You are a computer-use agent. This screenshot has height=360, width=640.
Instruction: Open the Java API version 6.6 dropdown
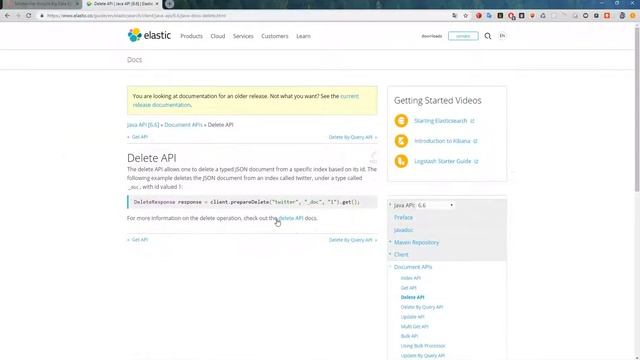pos(436,205)
